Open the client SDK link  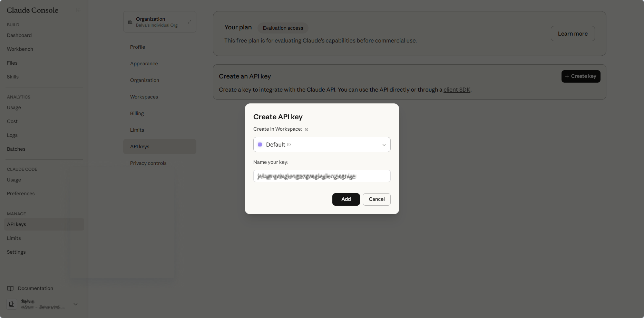(x=457, y=90)
